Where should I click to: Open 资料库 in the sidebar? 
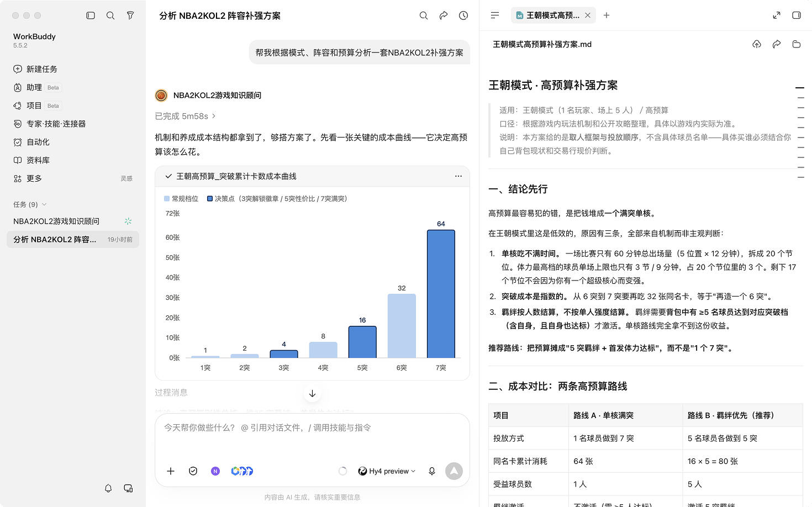click(x=73, y=160)
